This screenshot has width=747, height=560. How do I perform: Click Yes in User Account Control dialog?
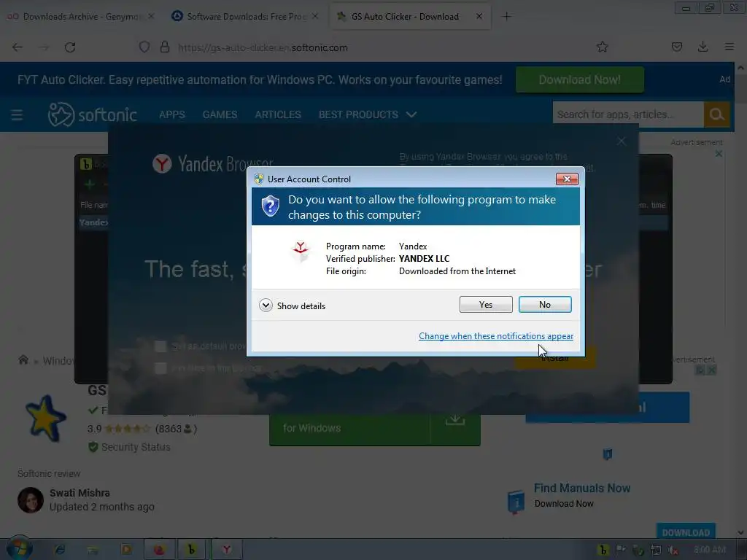point(485,305)
